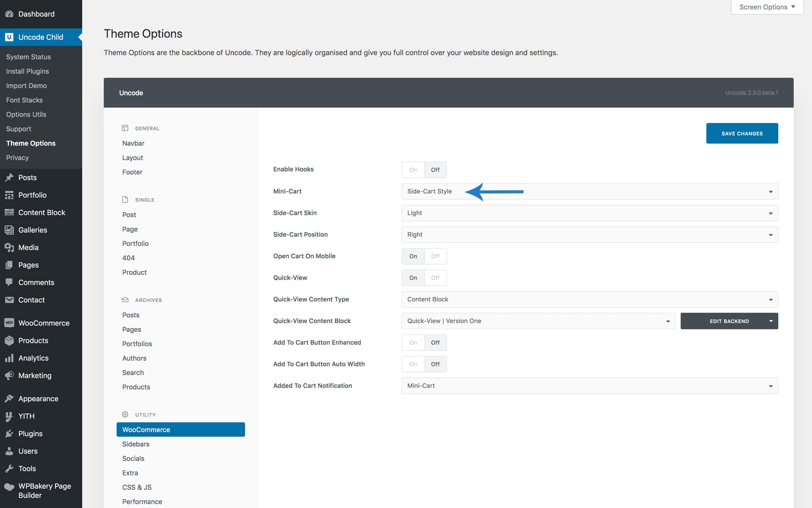This screenshot has width=812, height=508.
Task: Click the Marketing megaphone icon
Action: pyautogui.click(x=9, y=375)
